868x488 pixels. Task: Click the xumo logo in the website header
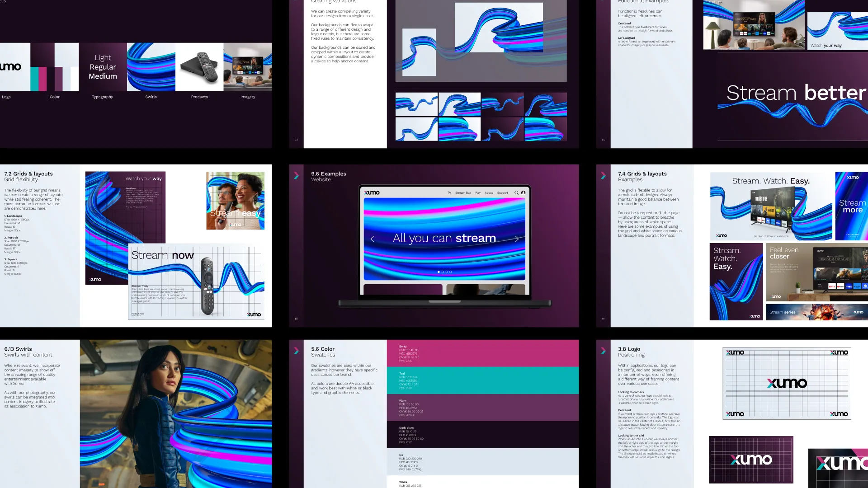coord(372,192)
